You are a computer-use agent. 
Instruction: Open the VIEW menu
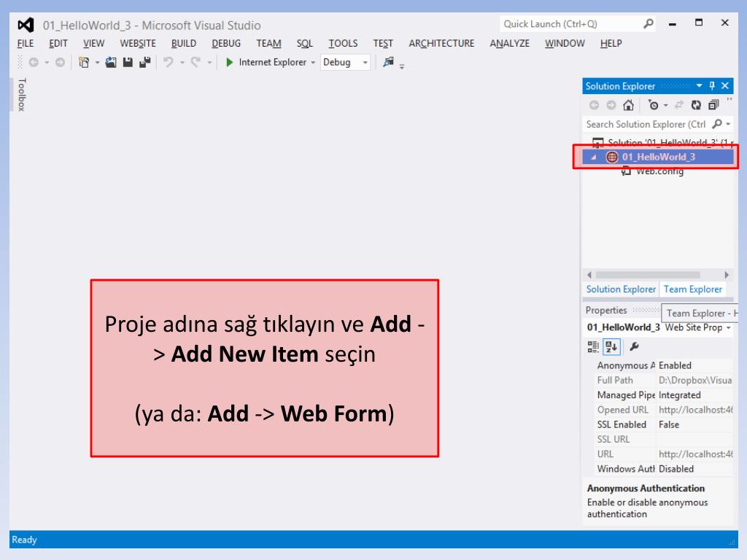coord(93,43)
